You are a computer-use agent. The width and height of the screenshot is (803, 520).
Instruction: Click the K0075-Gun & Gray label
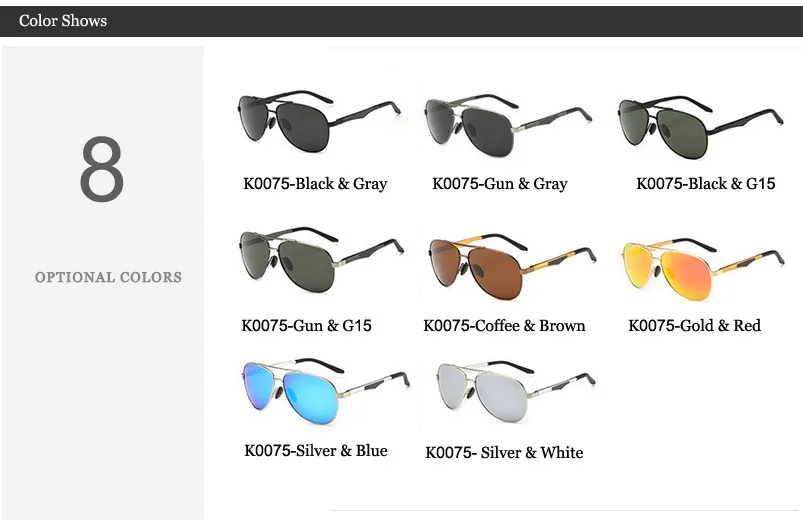pos(500,183)
